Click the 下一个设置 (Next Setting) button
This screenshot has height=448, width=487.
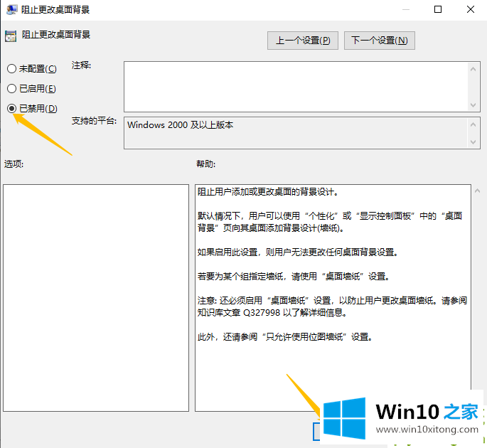[379, 41]
